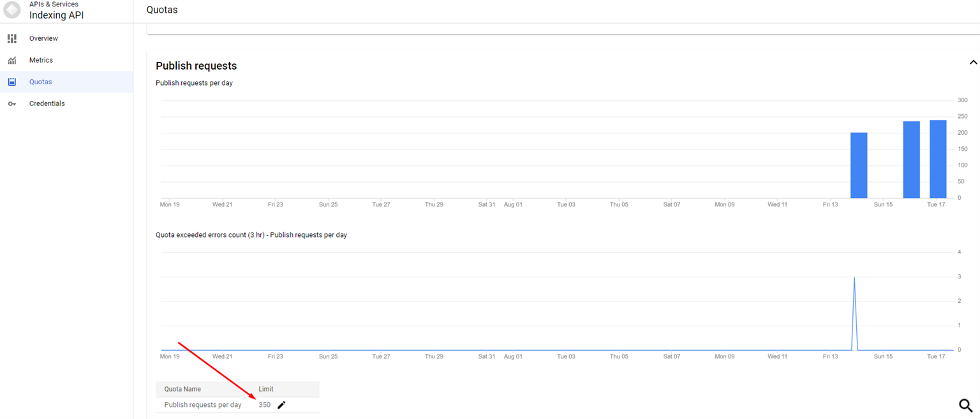Click the Overview dashboard icon in sidebar
The width and height of the screenshot is (980, 419).
tap(11, 38)
